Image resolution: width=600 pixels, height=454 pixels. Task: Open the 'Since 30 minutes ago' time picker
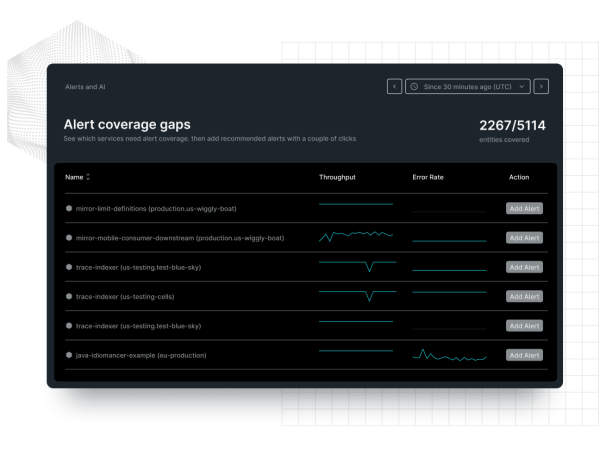467,87
